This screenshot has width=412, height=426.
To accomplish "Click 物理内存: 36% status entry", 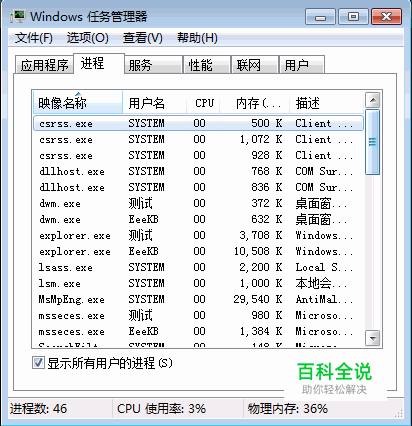I will (x=288, y=409).
